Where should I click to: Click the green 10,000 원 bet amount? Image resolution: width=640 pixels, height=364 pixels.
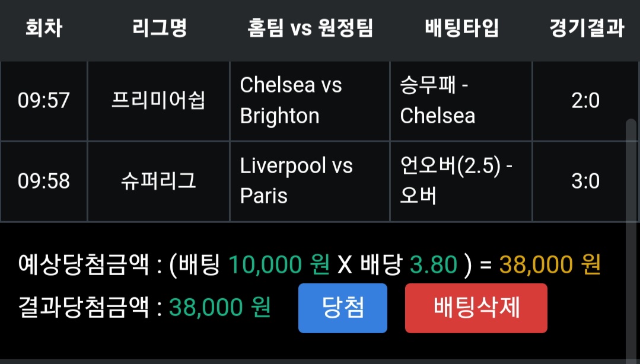pos(279,266)
